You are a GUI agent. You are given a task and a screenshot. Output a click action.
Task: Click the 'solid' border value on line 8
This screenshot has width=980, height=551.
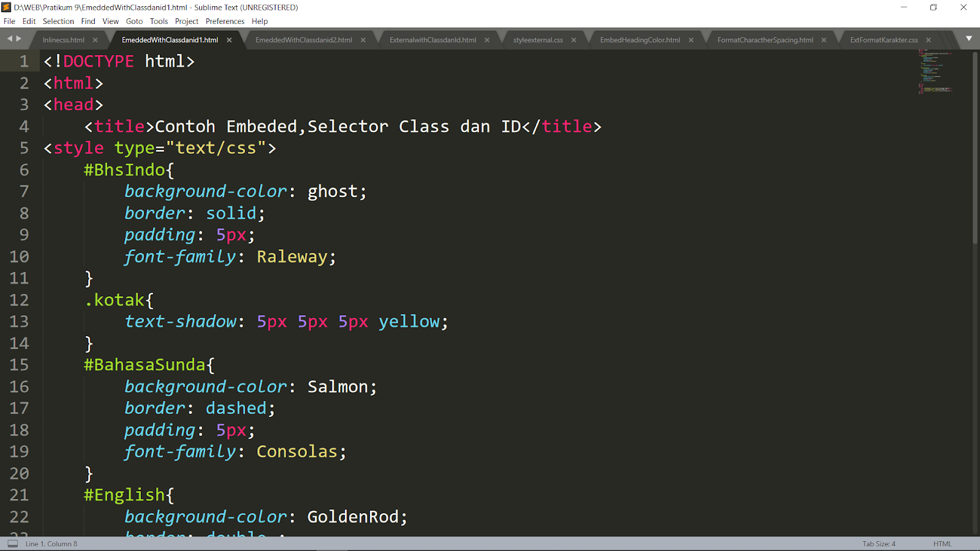coord(231,213)
